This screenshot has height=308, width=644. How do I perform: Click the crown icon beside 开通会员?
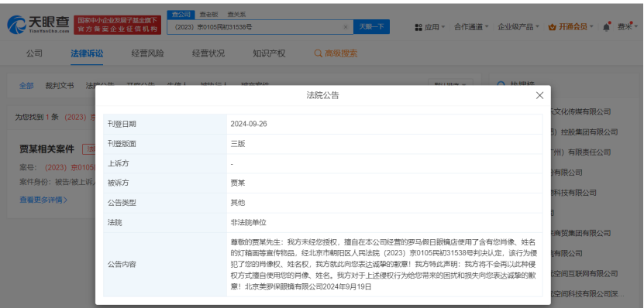click(552, 27)
